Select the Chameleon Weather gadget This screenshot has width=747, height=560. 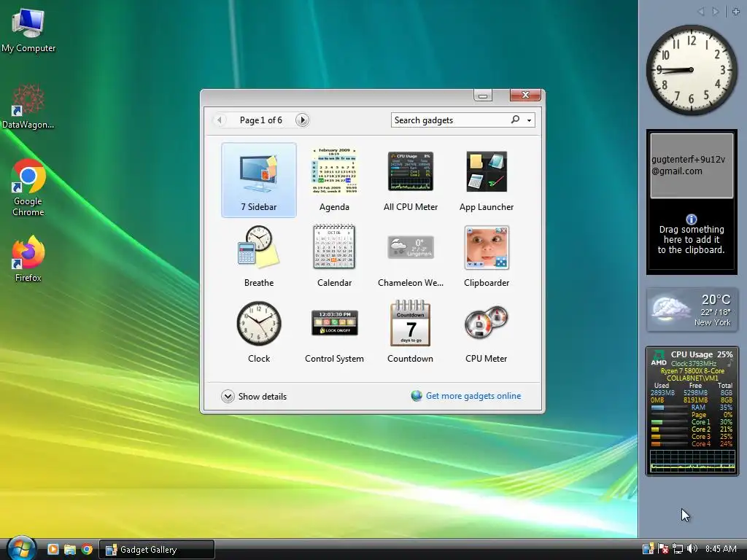coord(410,256)
